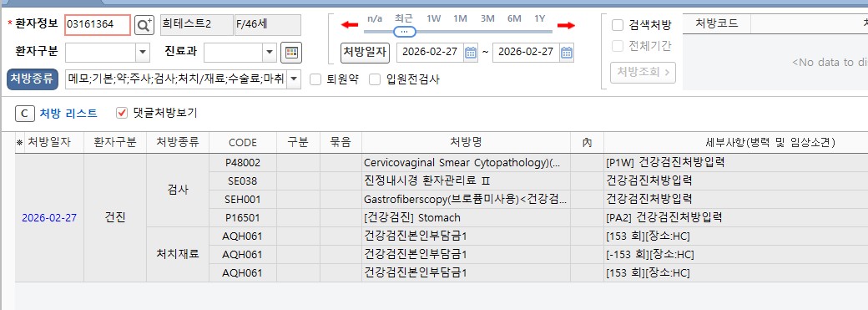The height and width of the screenshot is (310, 868).
Task: Expand the 처방종류 multi-select dropdown
Action: pos(294,79)
